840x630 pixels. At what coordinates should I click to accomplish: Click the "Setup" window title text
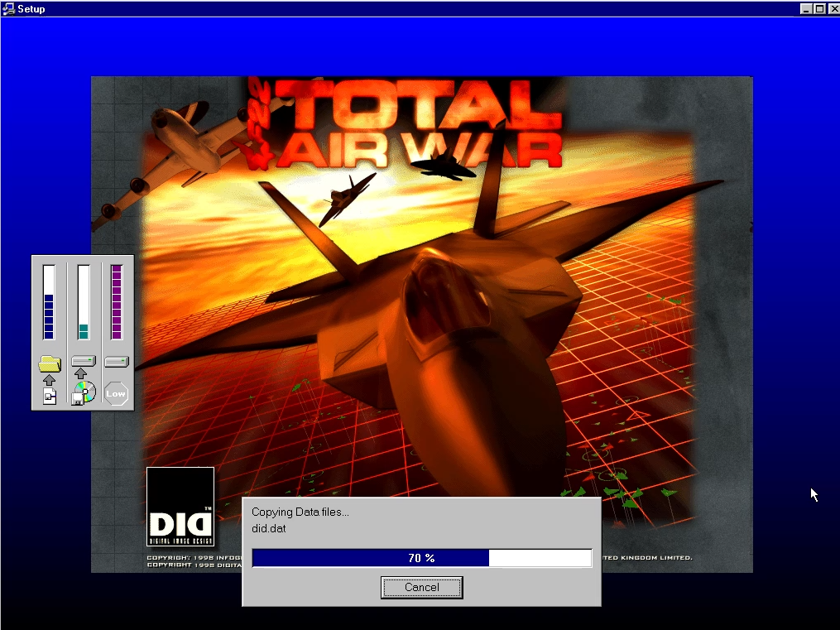[31, 9]
